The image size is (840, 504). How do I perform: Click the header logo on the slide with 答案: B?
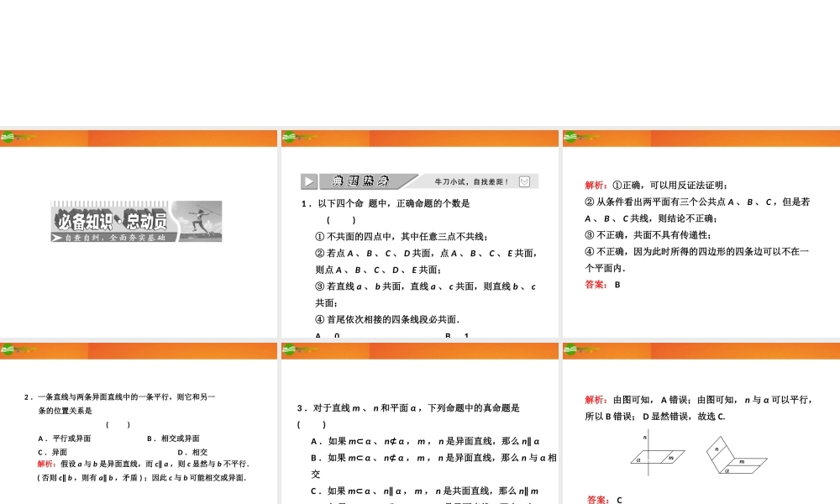click(570, 138)
